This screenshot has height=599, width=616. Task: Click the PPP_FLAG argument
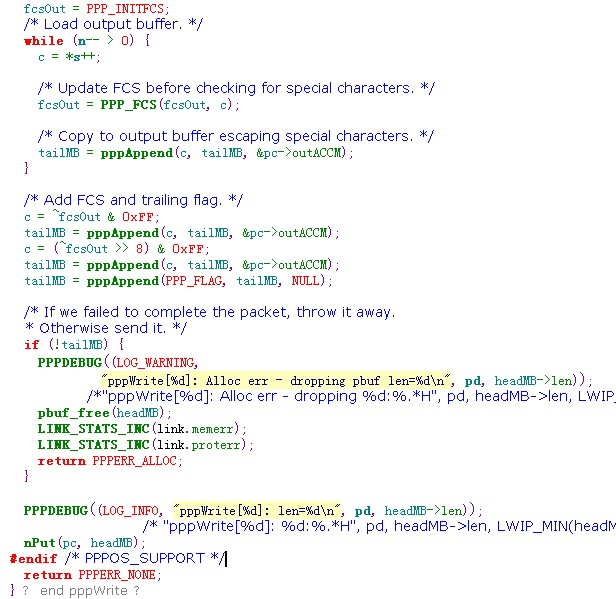point(194,281)
